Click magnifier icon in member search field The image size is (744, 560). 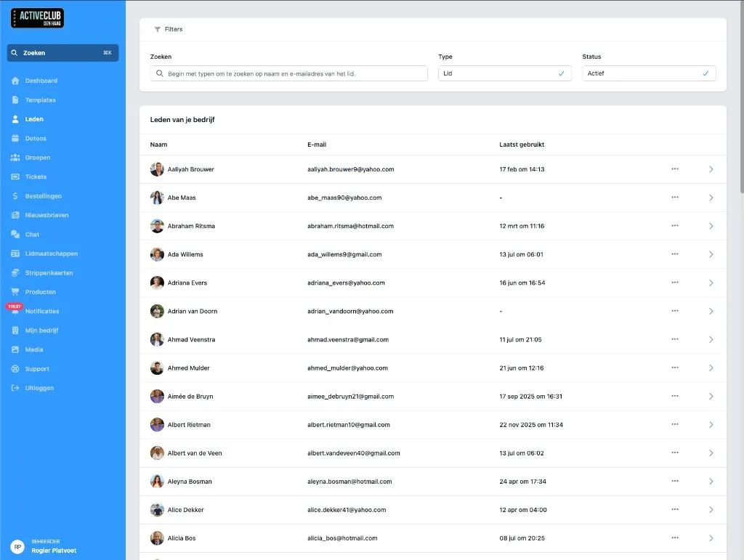click(x=159, y=73)
